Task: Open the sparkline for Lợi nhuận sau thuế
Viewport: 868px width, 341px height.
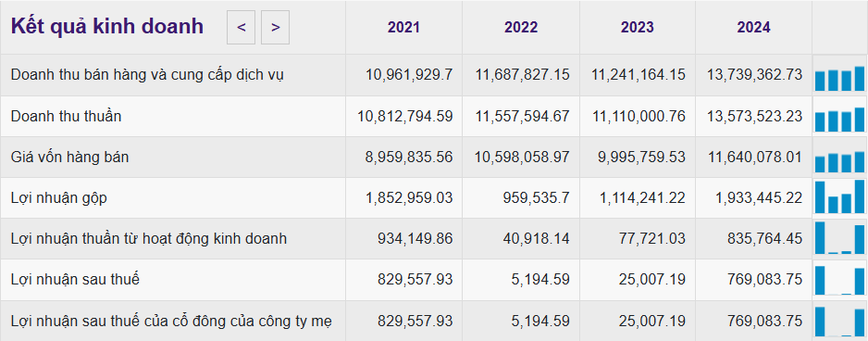Action: 839,279
